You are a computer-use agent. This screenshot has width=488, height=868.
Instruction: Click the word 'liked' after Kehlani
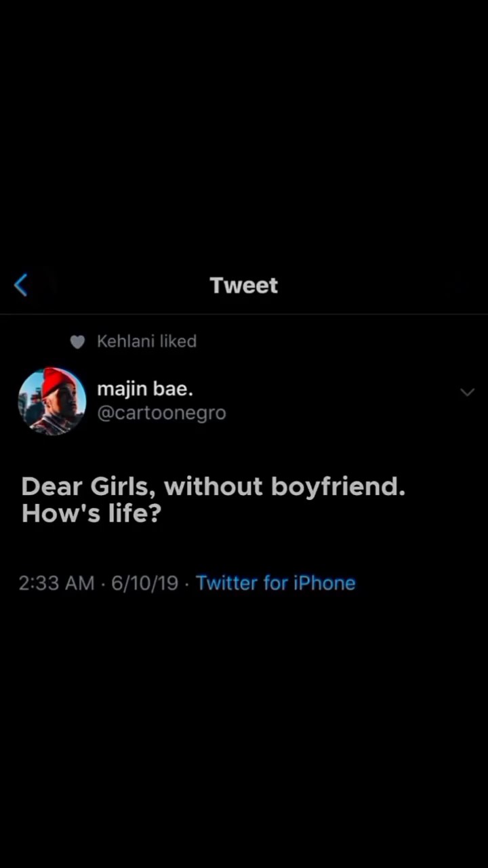coord(178,341)
